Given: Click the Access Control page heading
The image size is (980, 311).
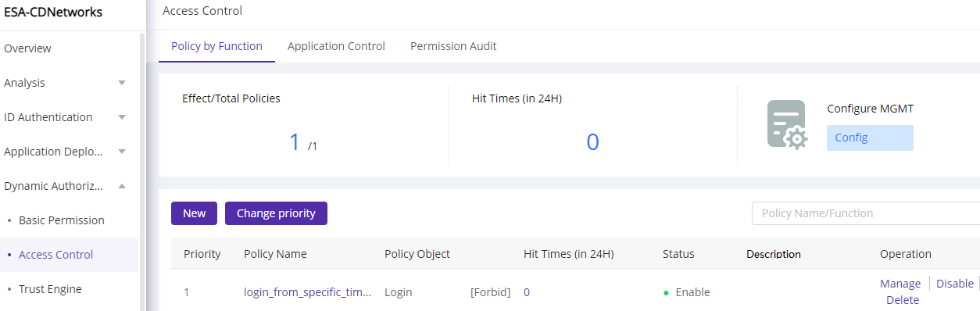Looking at the screenshot, I should pos(202,11).
